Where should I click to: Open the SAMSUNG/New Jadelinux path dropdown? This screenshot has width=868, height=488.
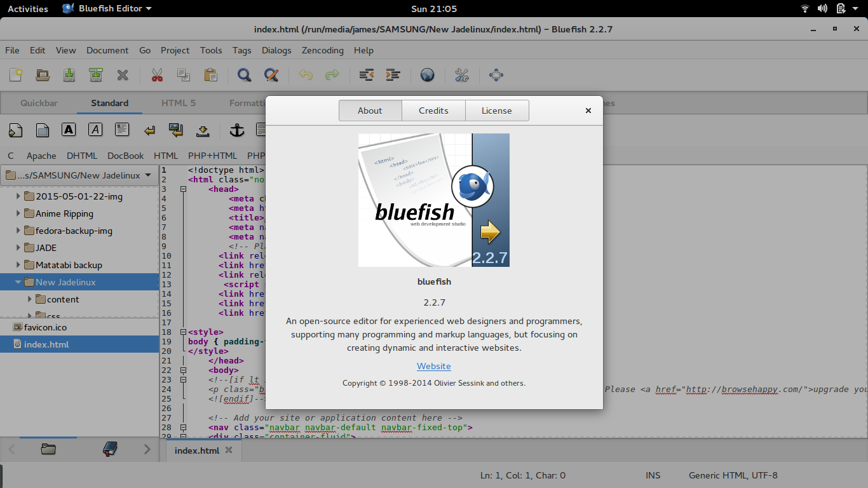(x=79, y=175)
